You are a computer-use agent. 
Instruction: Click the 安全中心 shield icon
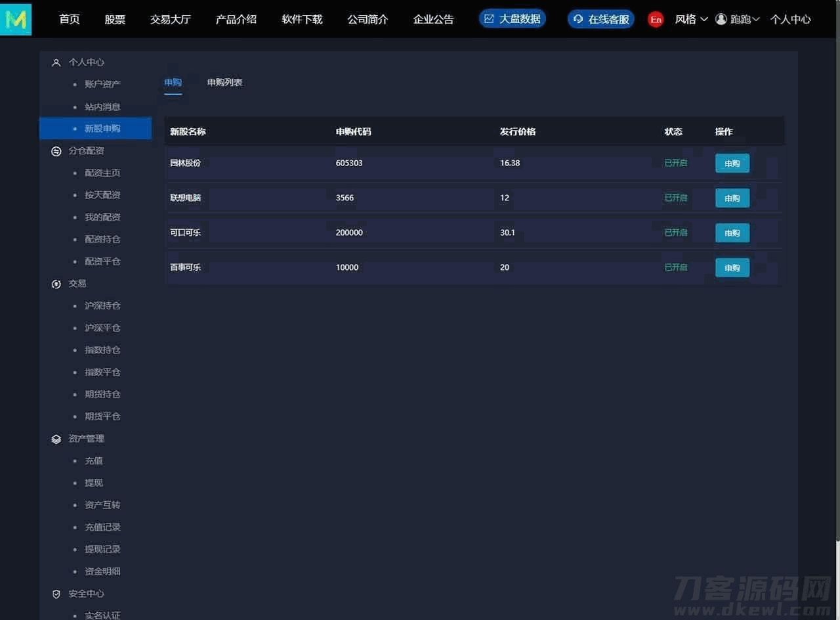[56, 594]
